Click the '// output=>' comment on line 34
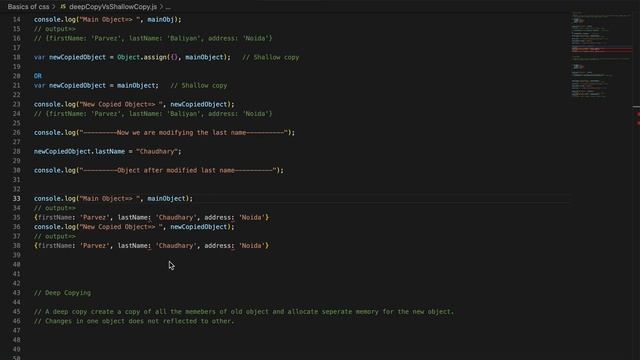This screenshot has width=640, height=360. click(x=55, y=208)
